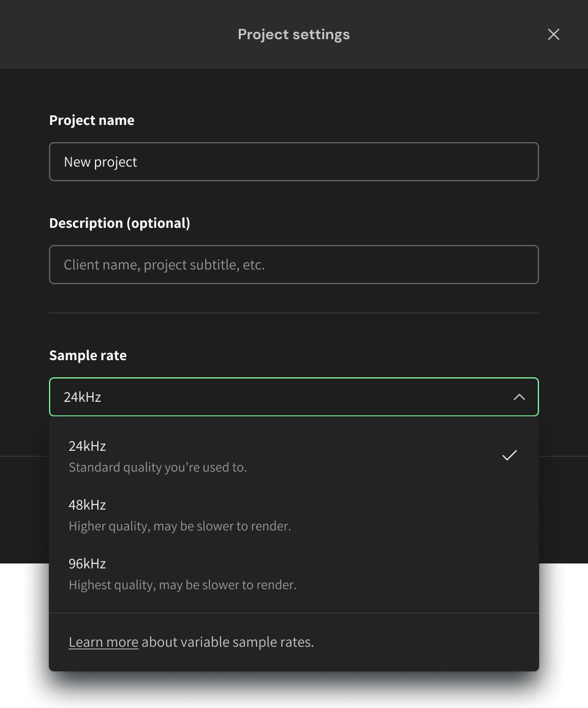
Task: Collapse the Sample rate dropdown chevron
Action: [519, 397]
